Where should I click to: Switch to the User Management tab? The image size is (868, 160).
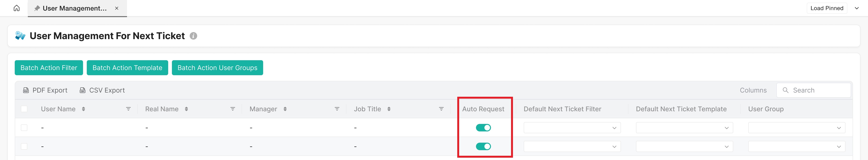pyautogui.click(x=74, y=8)
